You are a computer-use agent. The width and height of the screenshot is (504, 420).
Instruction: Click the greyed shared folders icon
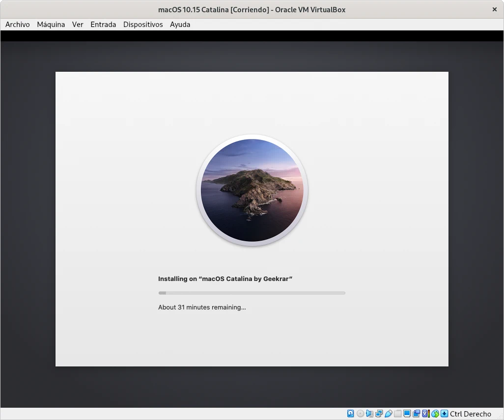point(398,414)
